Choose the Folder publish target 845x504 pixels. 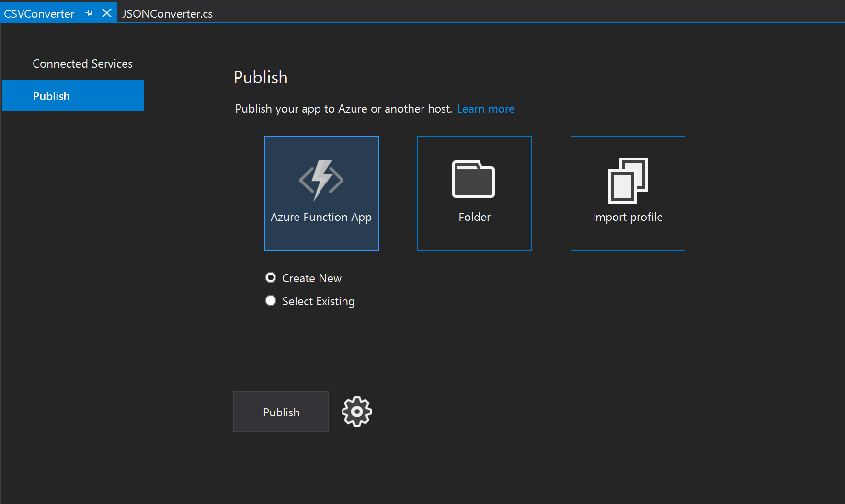[474, 193]
